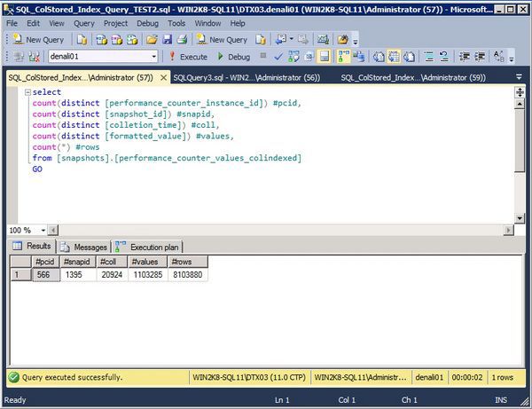
Task: Switch to the Execution plan tab
Action: tap(147, 248)
